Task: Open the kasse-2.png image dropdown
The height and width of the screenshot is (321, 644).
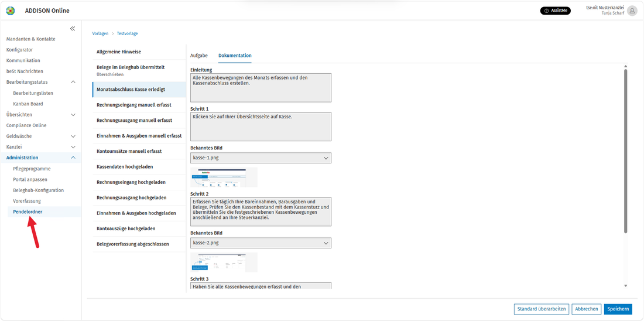Action: point(261,243)
